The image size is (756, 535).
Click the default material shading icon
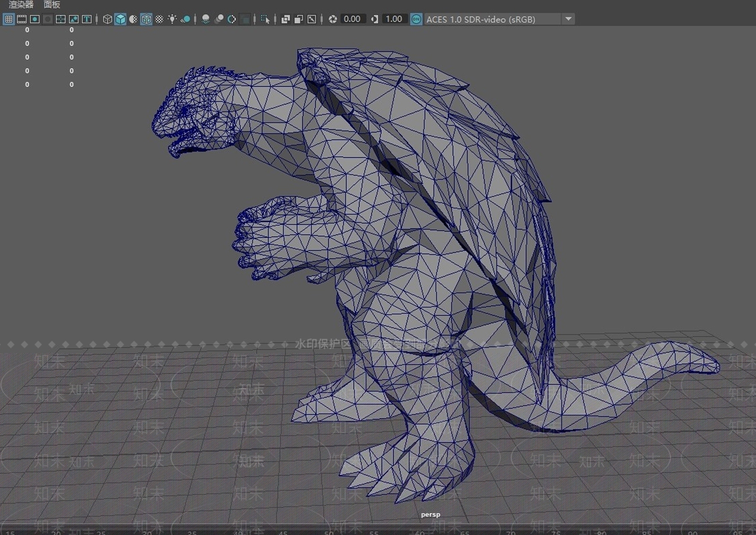(x=133, y=19)
